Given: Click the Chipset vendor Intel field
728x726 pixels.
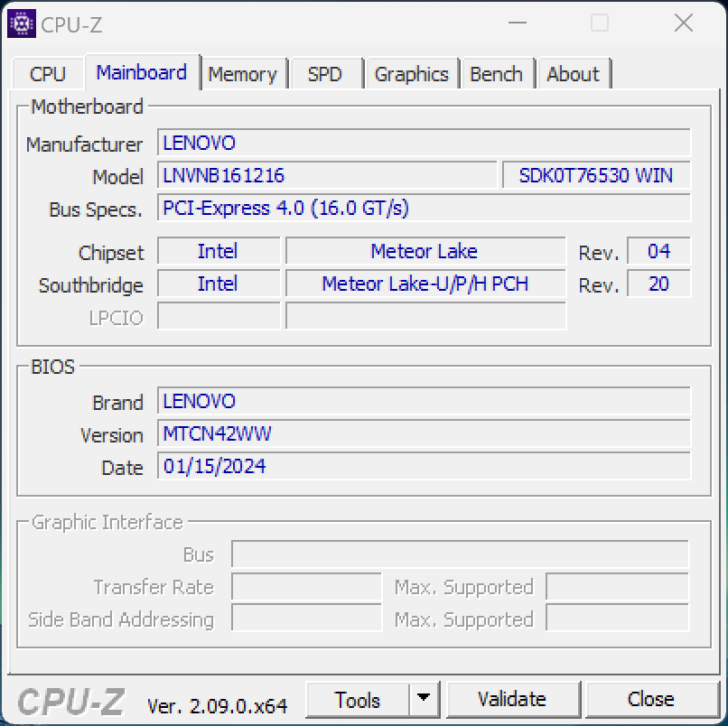Looking at the screenshot, I should click(219, 251).
